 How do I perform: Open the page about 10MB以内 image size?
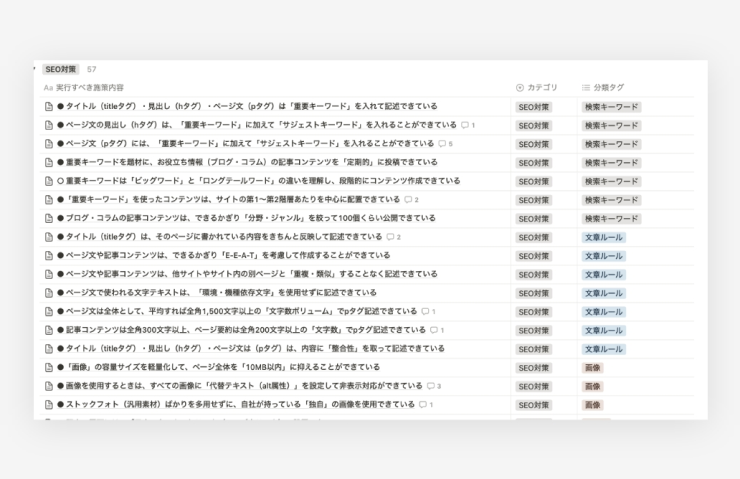coord(219,367)
